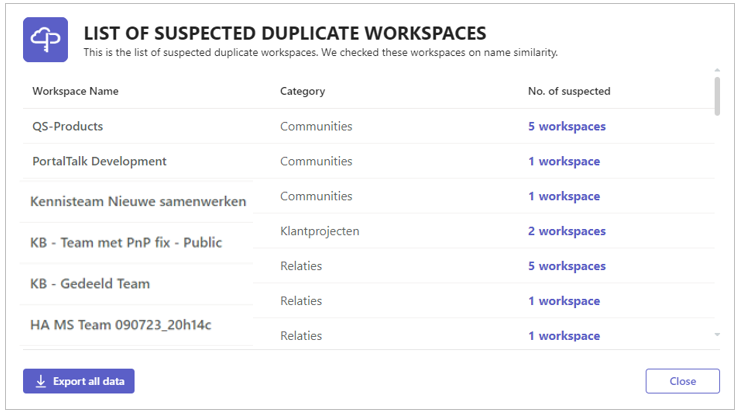Screen dimensions: 743x413
Task: Click the Workspace Name column header
Action: (x=75, y=91)
